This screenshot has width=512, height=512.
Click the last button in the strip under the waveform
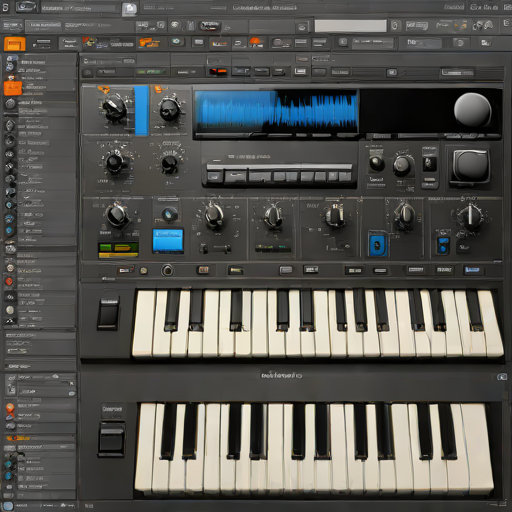tap(345, 176)
